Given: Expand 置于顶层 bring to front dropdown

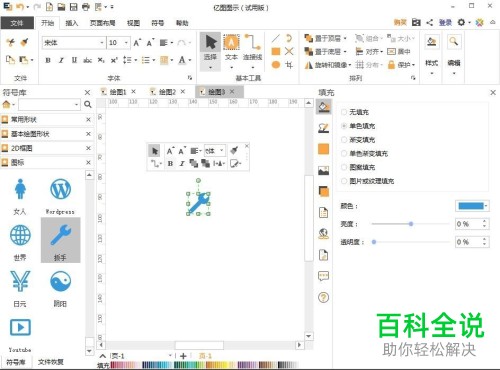Looking at the screenshot, I should click(x=345, y=38).
